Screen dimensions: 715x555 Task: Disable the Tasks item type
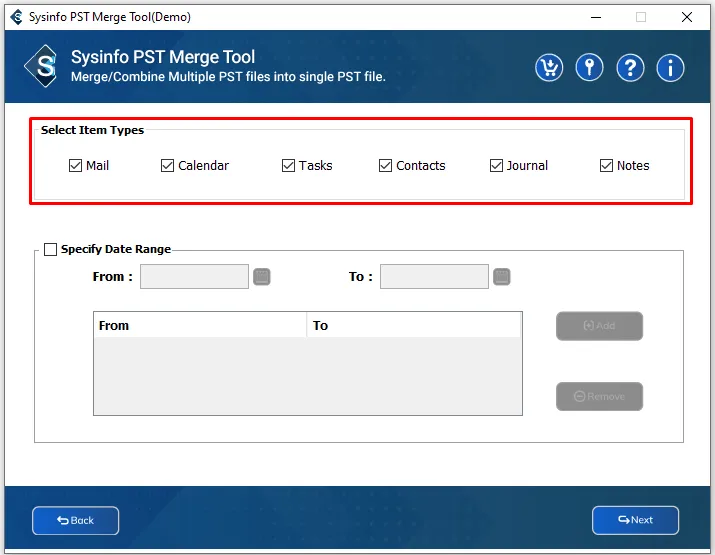288,166
